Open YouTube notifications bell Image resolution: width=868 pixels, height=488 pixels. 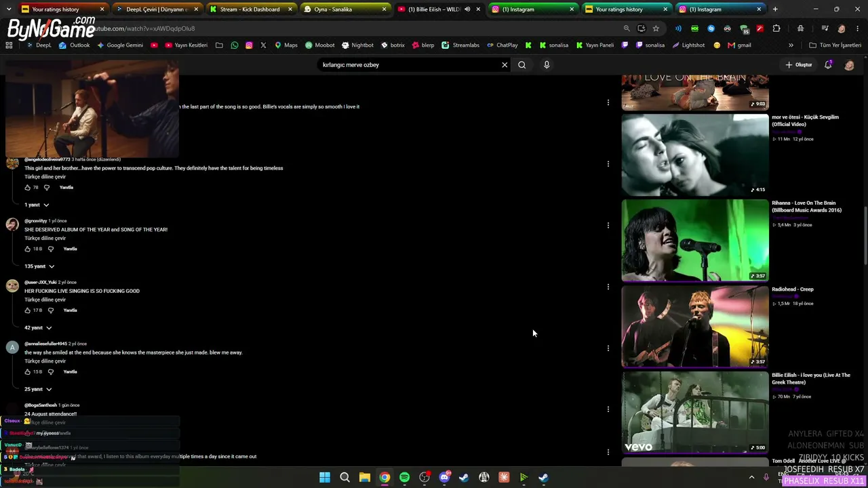click(828, 64)
